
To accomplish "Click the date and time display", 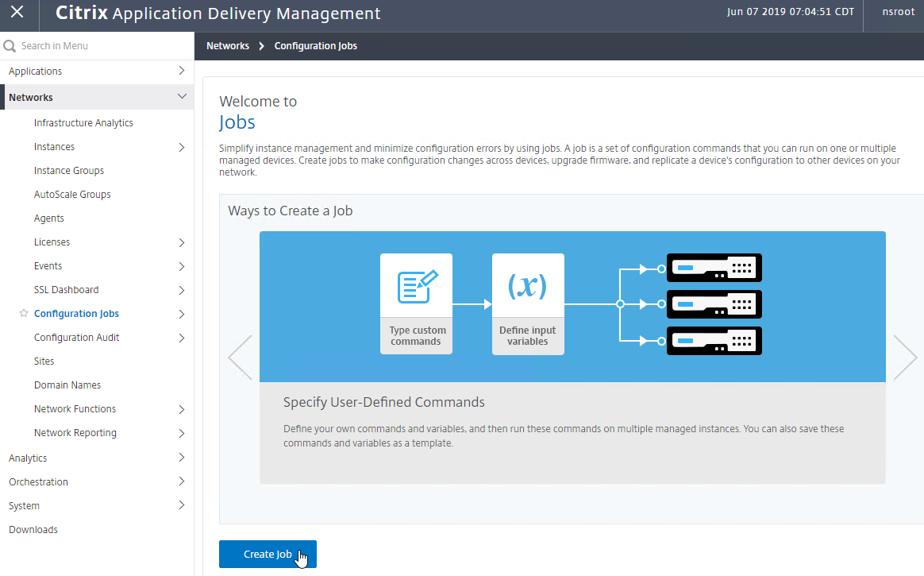I will 790,12.
